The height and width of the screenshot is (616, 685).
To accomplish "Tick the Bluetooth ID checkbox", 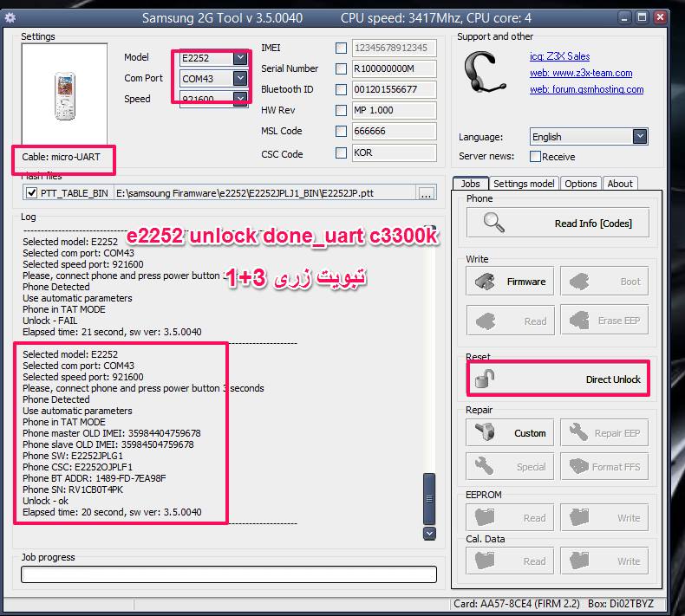I will point(341,89).
